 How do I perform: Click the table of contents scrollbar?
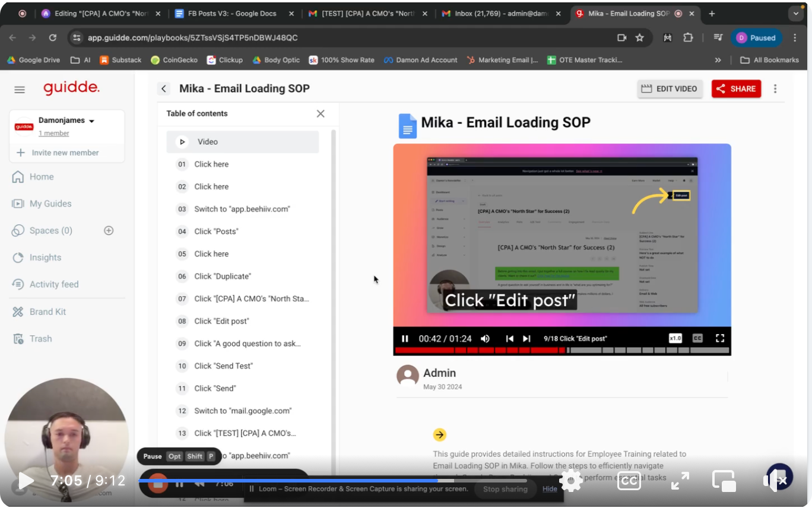[334, 297]
